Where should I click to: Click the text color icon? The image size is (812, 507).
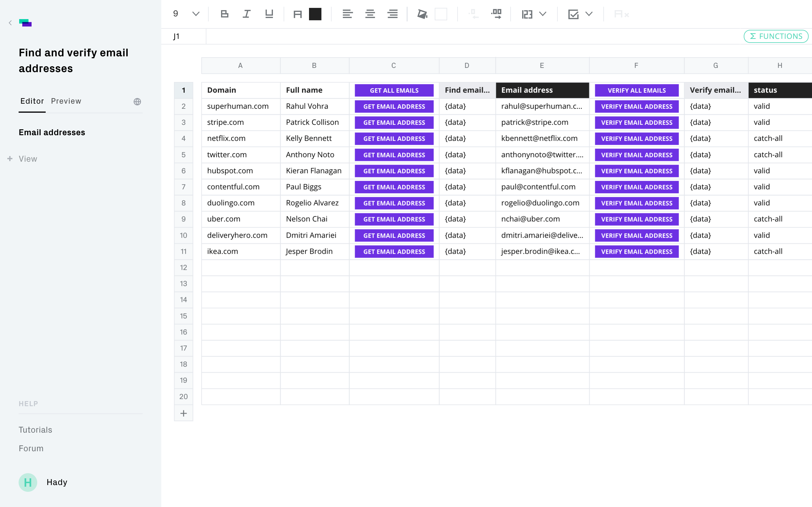pos(297,14)
